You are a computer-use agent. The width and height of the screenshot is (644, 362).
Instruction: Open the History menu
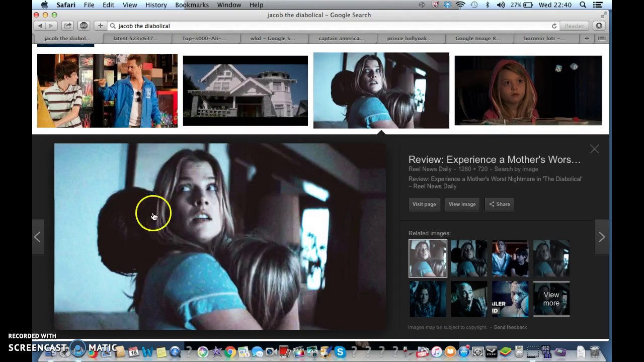point(156,5)
